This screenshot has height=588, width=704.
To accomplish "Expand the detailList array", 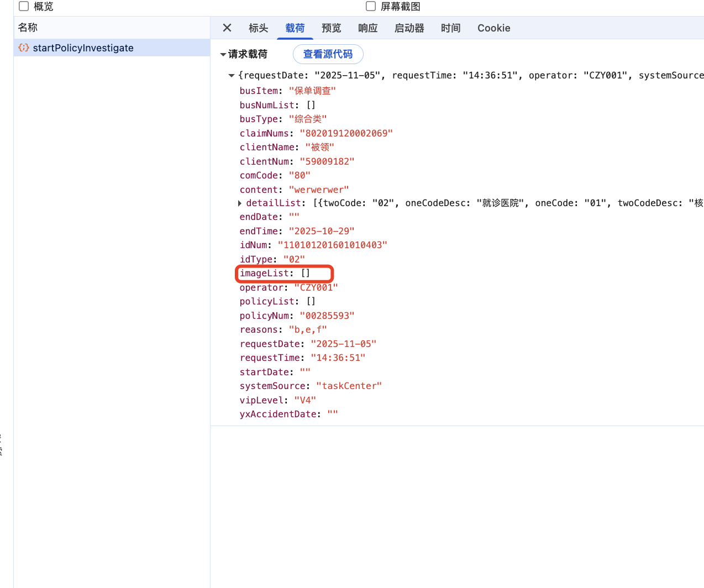I will point(239,203).
